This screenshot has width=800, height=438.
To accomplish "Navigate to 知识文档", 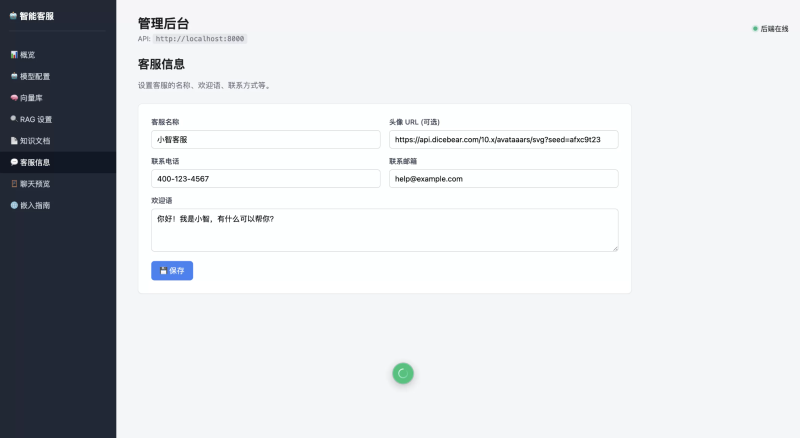I will (x=58, y=140).
